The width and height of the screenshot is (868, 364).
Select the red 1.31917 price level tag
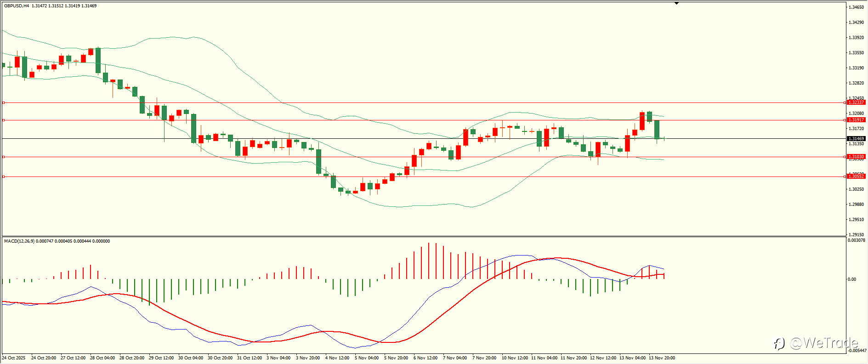tap(857, 120)
